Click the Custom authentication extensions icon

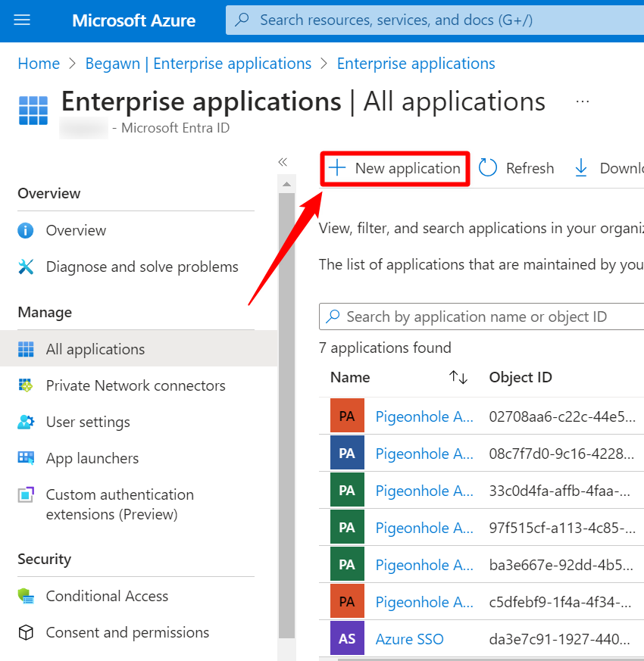point(26,495)
